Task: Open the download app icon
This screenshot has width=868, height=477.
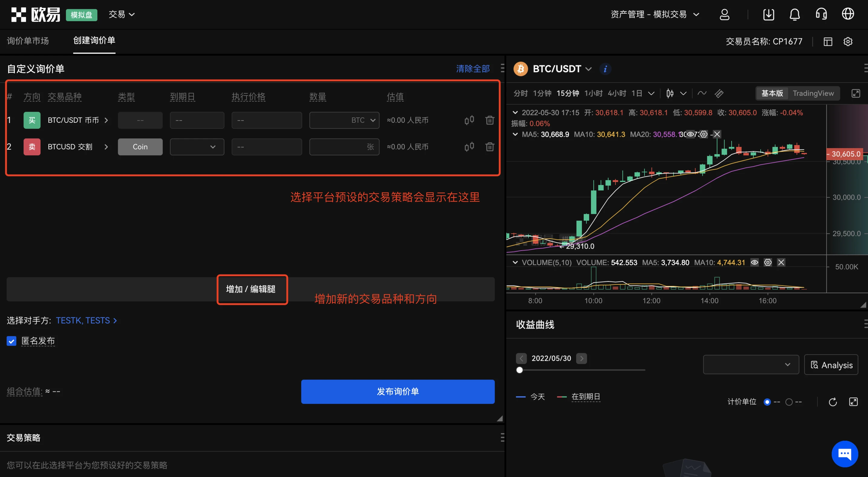Action: [x=768, y=15]
